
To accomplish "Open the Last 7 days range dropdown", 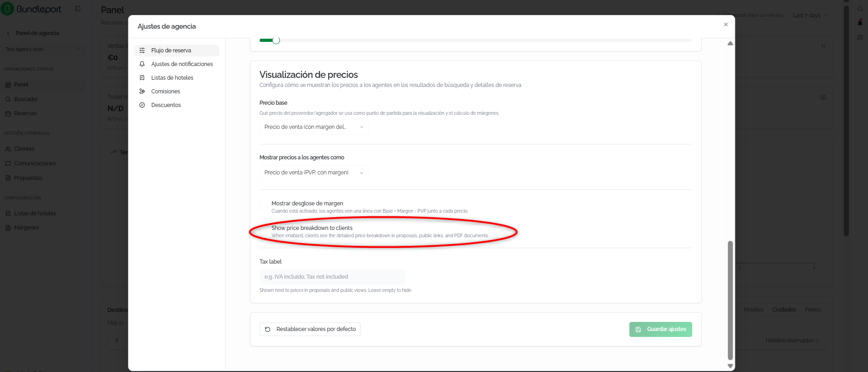I will pos(810,15).
